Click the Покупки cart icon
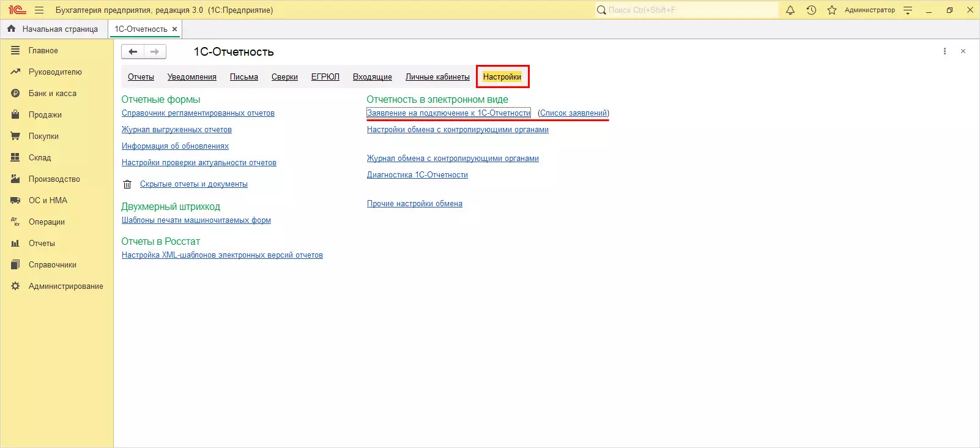The image size is (980, 448). coord(15,136)
